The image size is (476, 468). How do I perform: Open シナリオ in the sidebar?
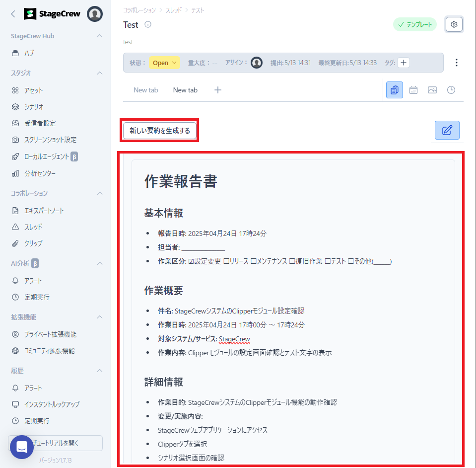[x=34, y=107]
